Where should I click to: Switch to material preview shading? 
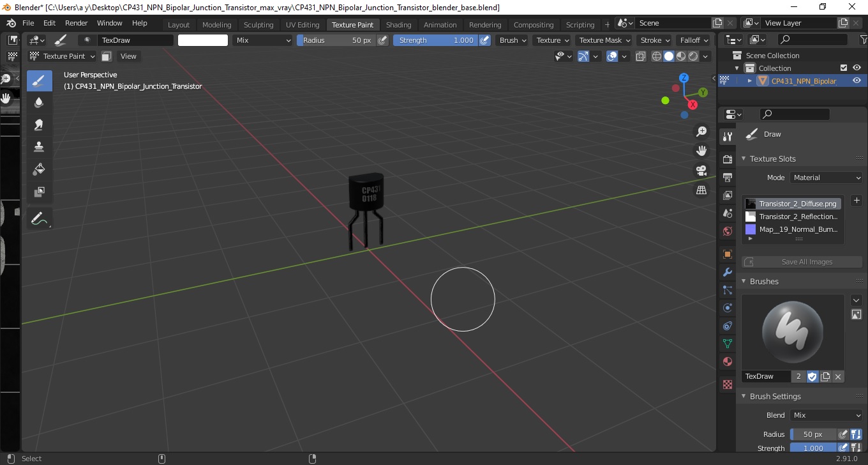click(x=680, y=56)
